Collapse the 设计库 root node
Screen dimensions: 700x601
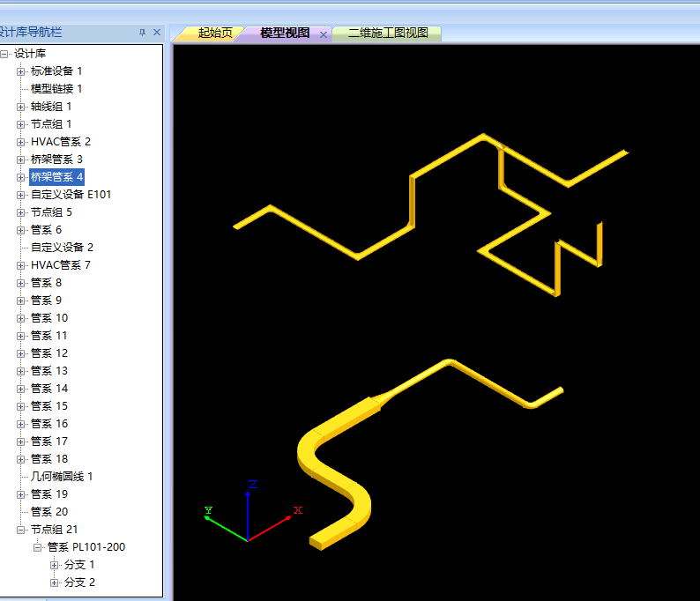tap(5, 54)
